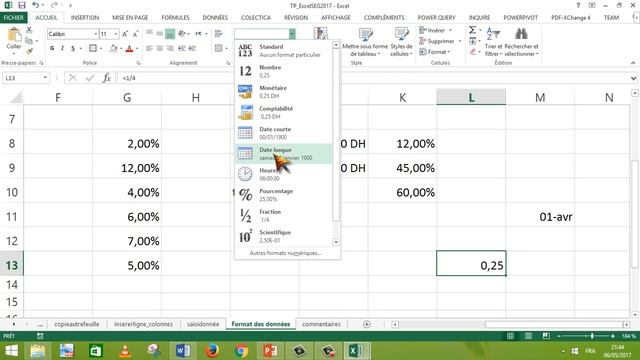Toggle align text right
The width and height of the screenshot is (640, 360).
point(170,48)
